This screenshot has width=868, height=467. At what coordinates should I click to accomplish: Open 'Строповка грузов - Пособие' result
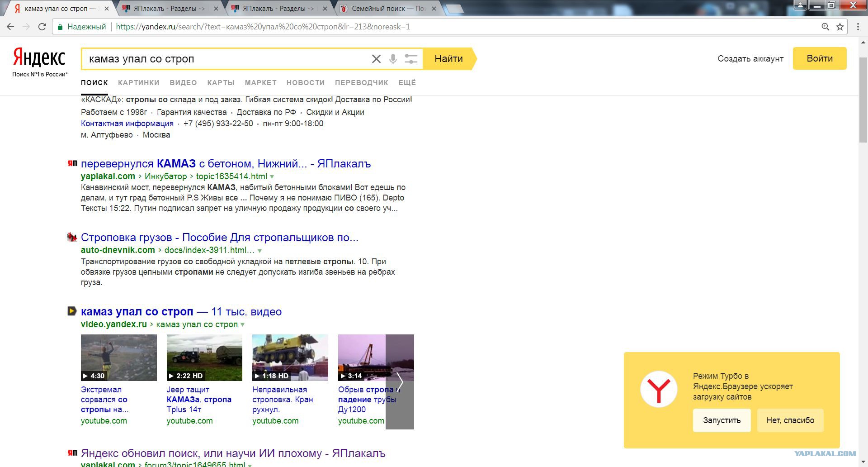(219, 238)
